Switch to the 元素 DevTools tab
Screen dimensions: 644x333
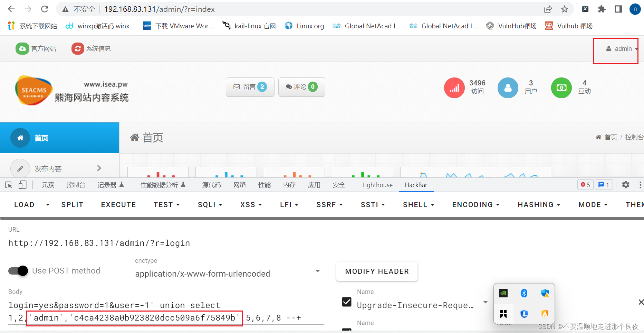click(48, 185)
